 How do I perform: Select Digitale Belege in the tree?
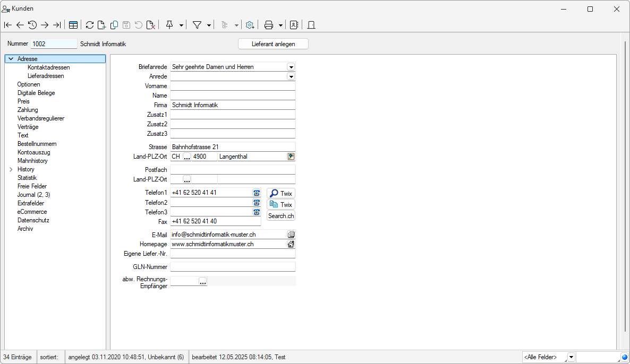36,93
